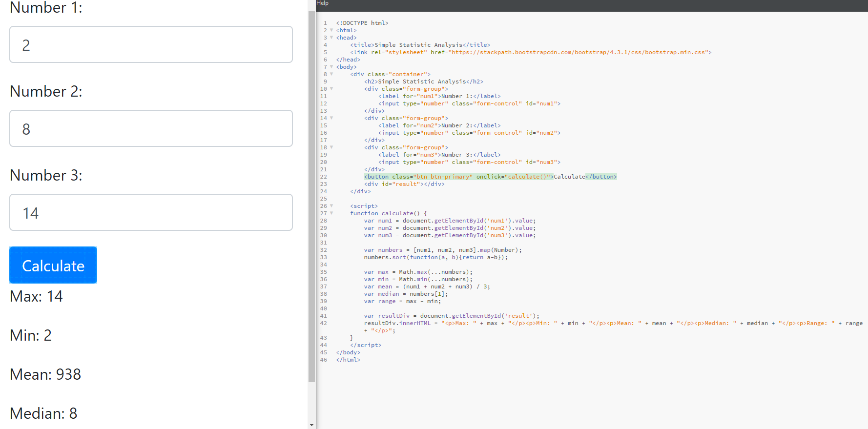Viewport: 868px width, 429px height.
Task: Click the highlighted button code on line 22
Action: (491, 177)
